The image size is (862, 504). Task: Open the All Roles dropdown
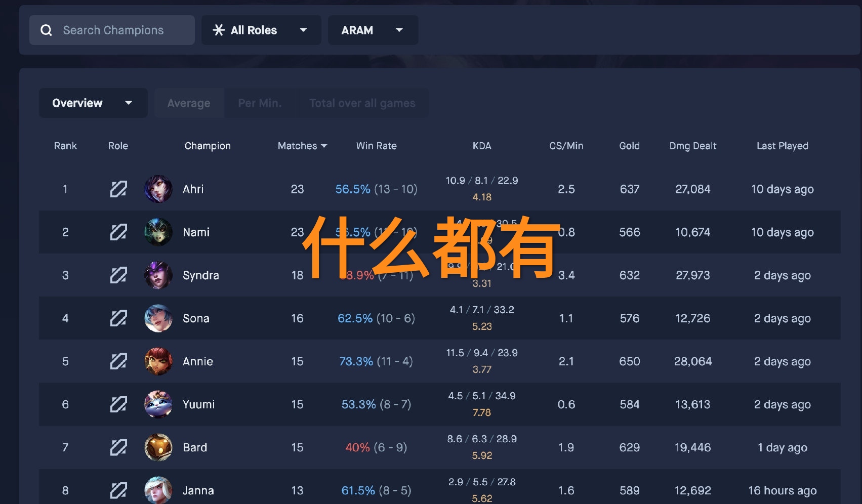[261, 30]
